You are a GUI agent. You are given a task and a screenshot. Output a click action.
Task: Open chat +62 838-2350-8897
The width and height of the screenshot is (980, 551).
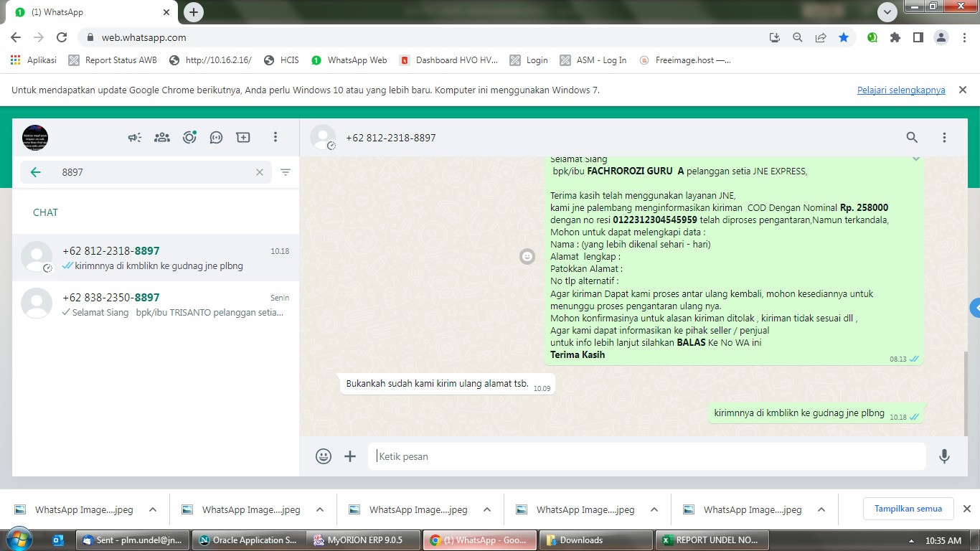tap(156, 304)
